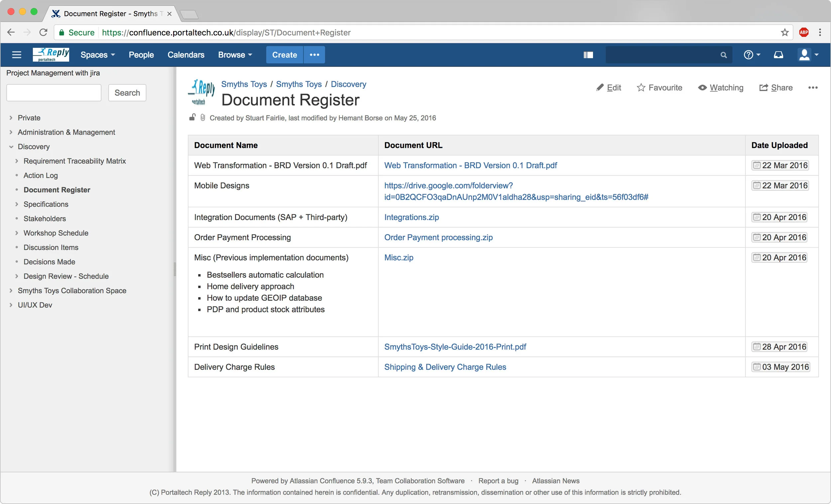Open the Chrome three-dot menu
Image resolution: width=831 pixels, height=504 pixels.
coord(820,32)
